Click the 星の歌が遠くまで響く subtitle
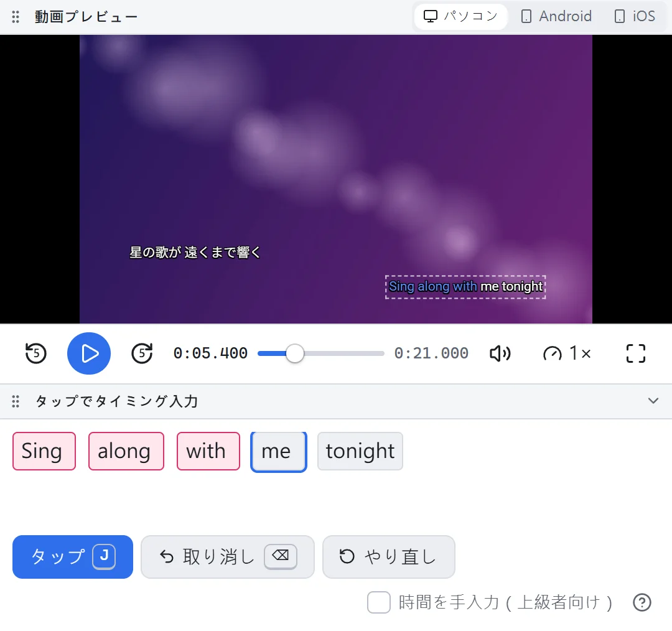Image resolution: width=672 pixels, height=631 pixels. pos(195,253)
